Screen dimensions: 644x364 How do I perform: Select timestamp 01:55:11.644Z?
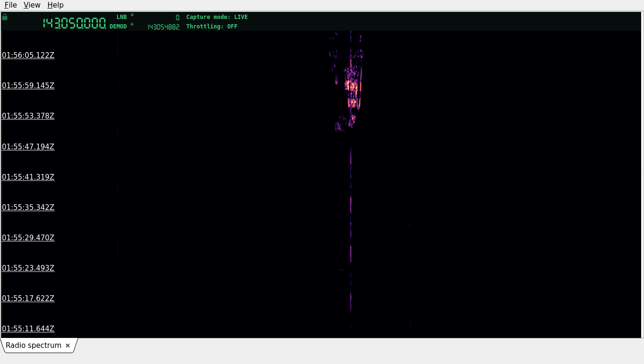[x=28, y=329]
